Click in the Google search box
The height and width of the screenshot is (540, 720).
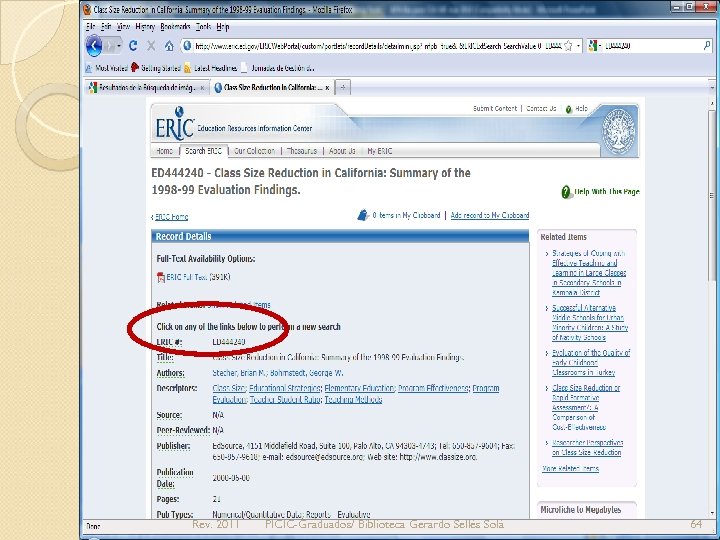pos(652,46)
